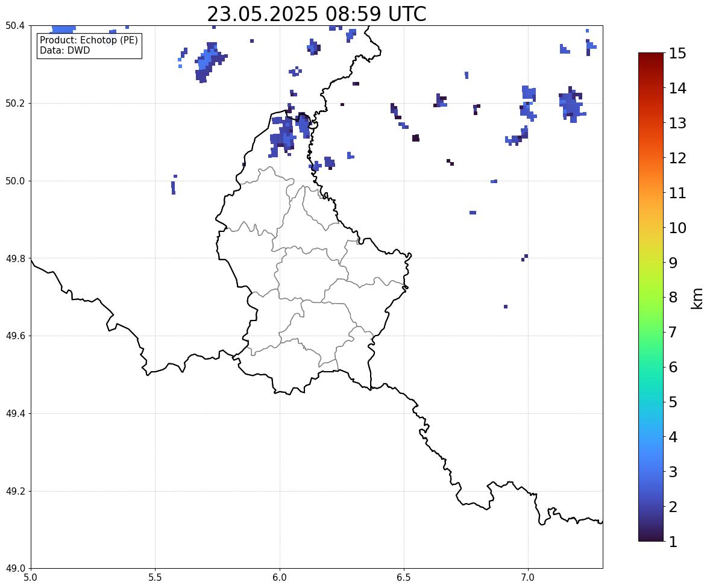Click the y-axis latitude label 49.0

(x=15, y=569)
